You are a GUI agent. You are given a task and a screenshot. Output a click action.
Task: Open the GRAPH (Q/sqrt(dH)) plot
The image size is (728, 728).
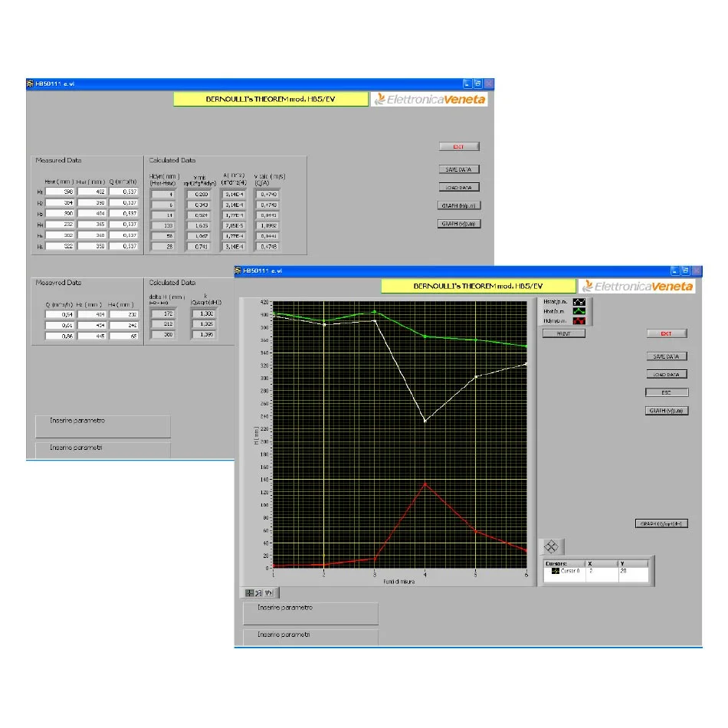point(661,523)
